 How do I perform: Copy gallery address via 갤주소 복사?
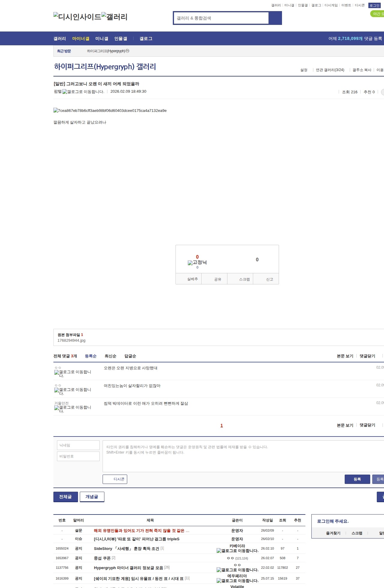pyautogui.click(x=362, y=70)
